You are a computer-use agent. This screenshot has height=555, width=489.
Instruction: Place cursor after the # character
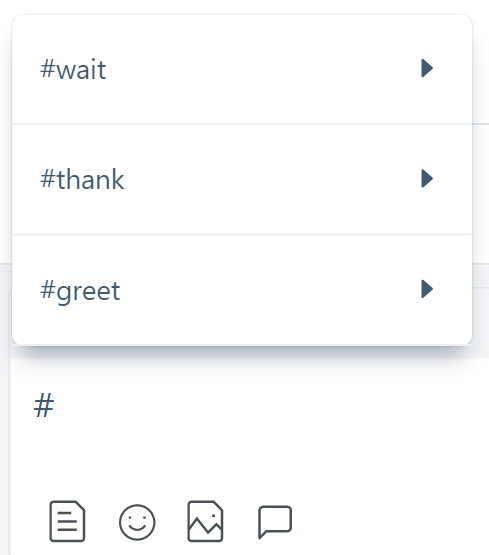pyautogui.click(x=55, y=406)
